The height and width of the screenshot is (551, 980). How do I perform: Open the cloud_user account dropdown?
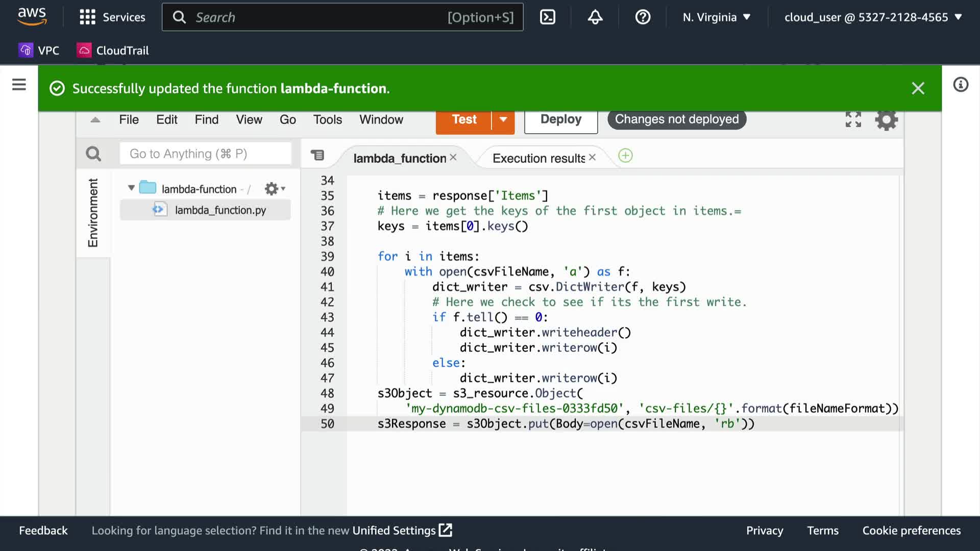873,17
